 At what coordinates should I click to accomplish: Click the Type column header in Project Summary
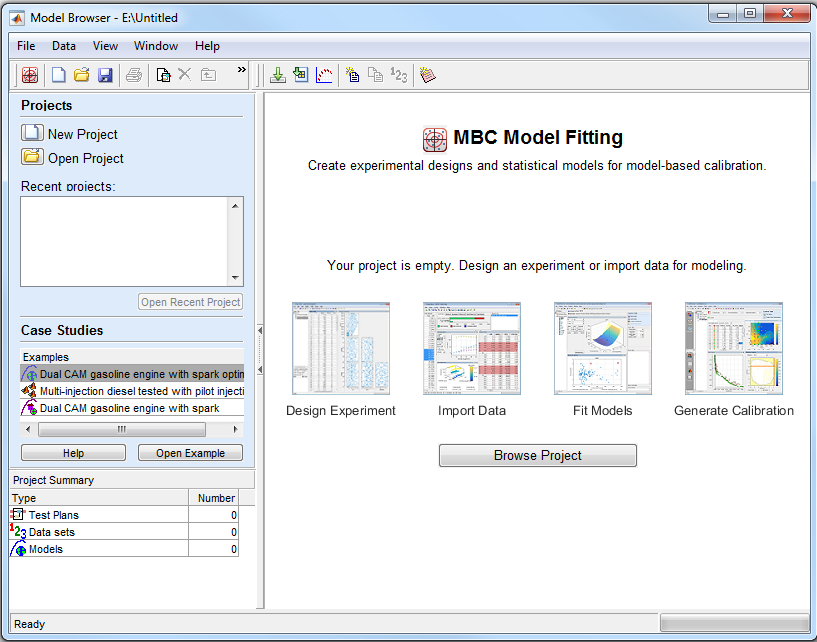99,498
